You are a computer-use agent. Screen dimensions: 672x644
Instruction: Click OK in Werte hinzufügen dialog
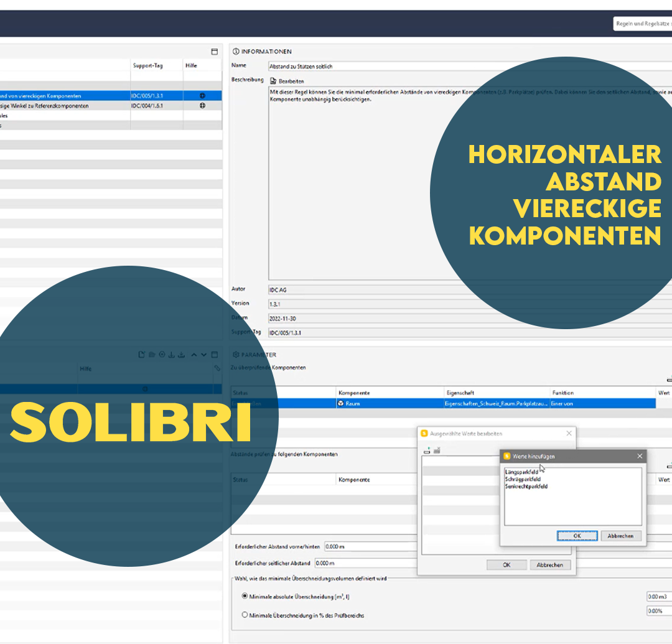pos(577,536)
